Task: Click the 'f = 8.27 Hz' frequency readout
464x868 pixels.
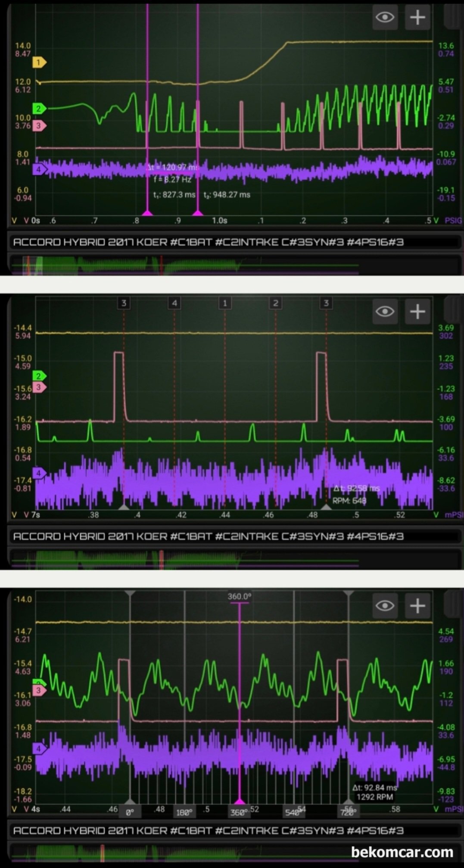Action: (172, 179)
